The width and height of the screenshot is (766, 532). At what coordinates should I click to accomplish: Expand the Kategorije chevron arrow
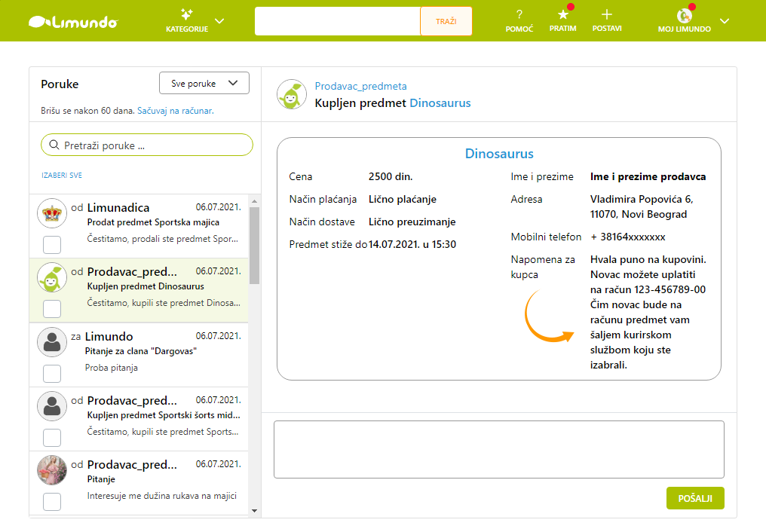click(x=220, y=21)
